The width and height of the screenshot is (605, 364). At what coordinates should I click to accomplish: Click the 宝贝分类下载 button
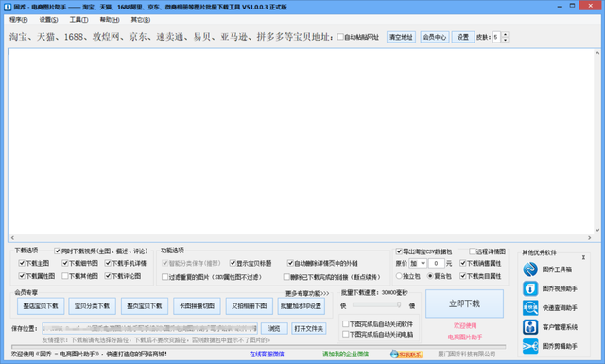point(92,306)
